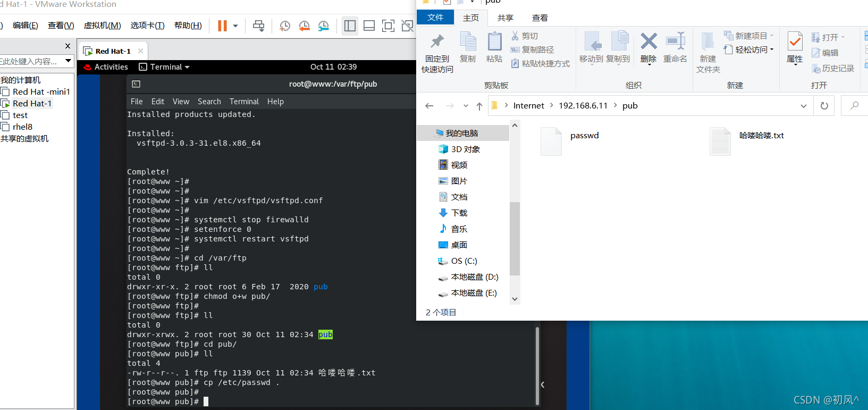This screenshot has height=410, width=868.
Task: Click the terminal window vertical scrollbar
Action: (x=537, y=365)
